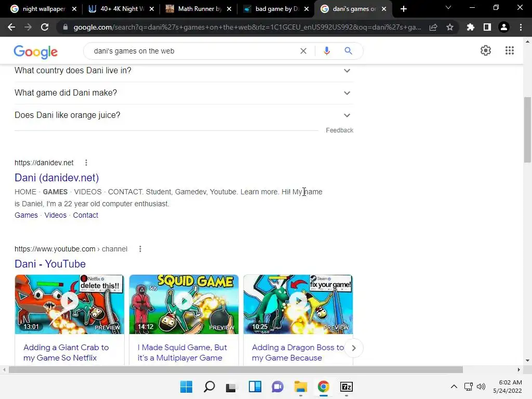Bookmark this page with star icon

pos(450,27)
